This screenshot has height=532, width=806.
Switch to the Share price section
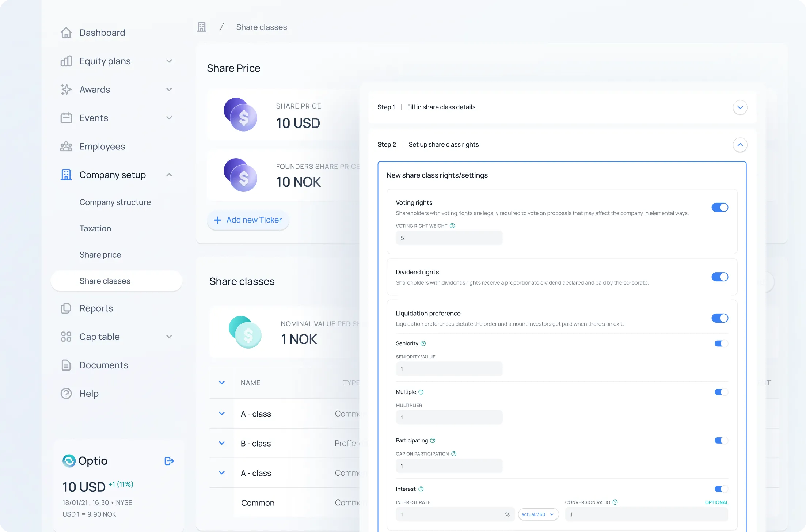[100, 254]
